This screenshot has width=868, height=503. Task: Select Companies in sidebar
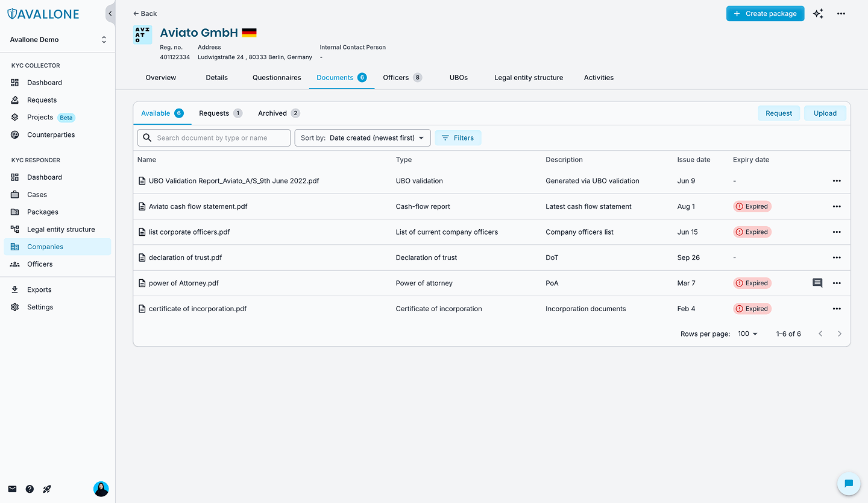coord(57,247)
